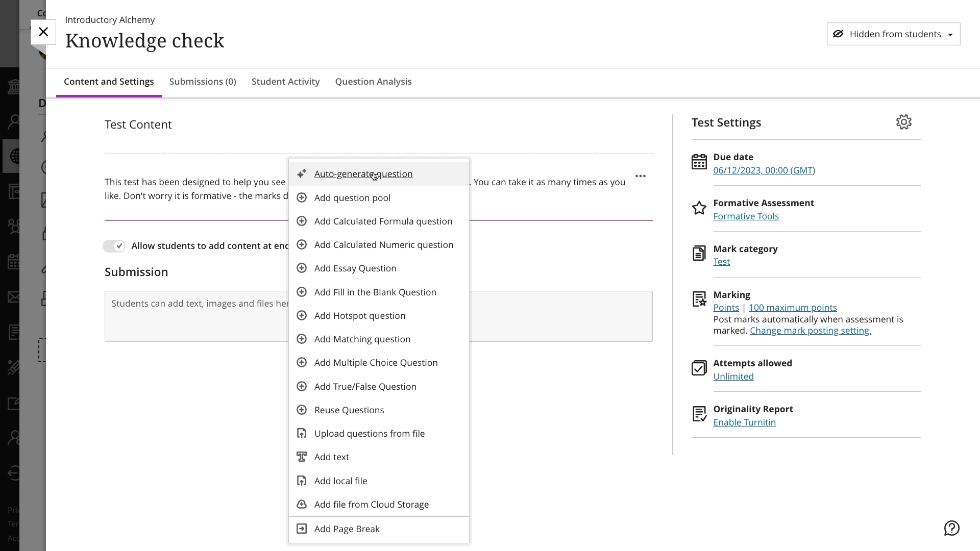
Task: Open Change mark posting setting link
Action: tap(810, 331)
